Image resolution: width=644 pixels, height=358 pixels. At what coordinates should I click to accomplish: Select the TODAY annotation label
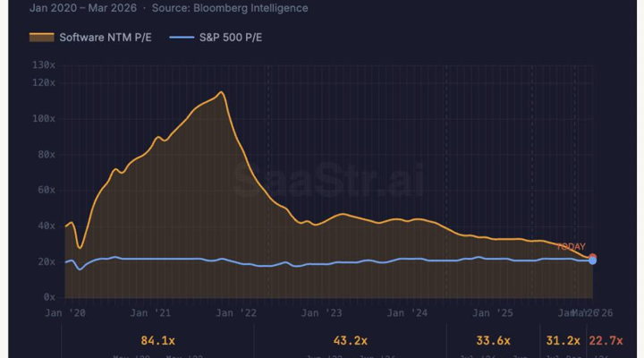coord(571,247)
